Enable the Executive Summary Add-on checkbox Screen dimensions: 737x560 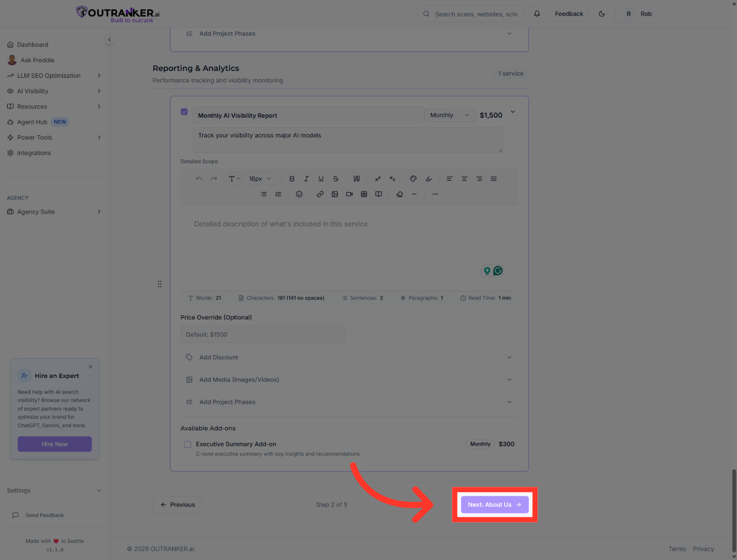click(x=188, y=444)
